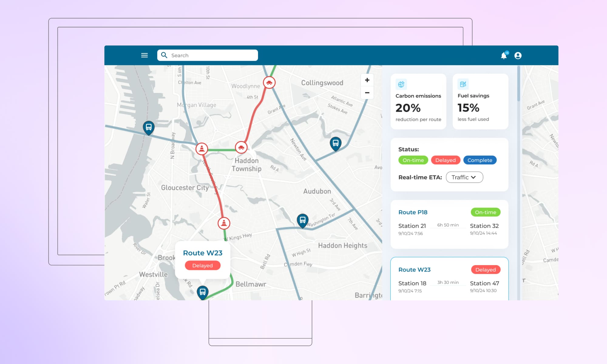Click the carbon emissions globe icon
The image size is (607, 364).
401,84
